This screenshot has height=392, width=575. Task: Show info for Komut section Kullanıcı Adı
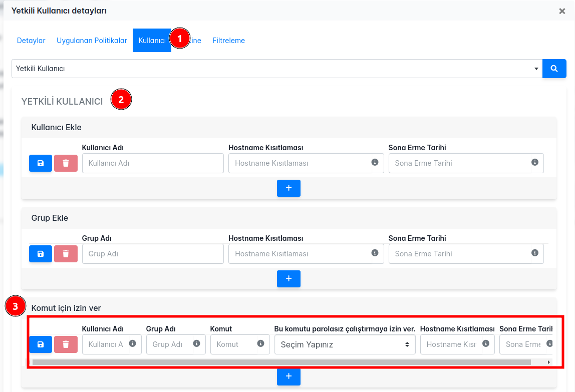132,343
